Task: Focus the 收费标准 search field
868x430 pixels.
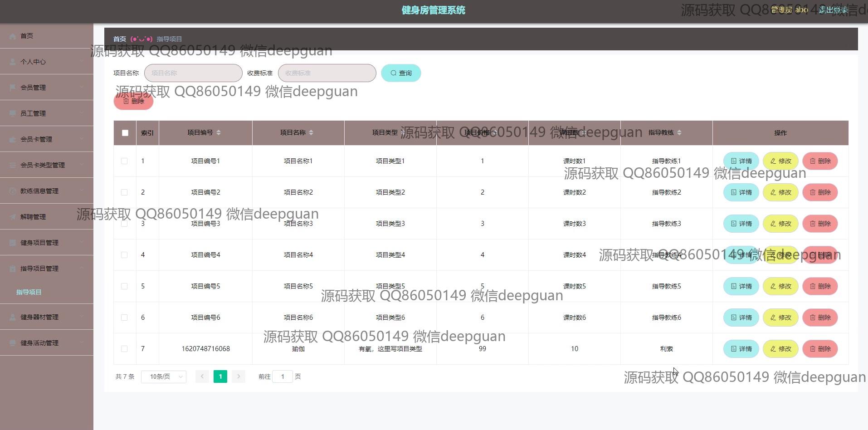Action: (327, 73)
